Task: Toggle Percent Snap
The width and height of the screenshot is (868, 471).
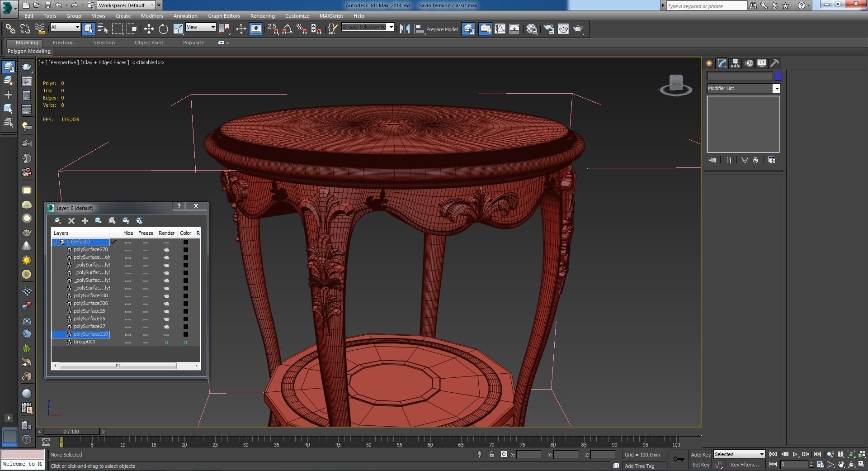Action: [302, 29]
